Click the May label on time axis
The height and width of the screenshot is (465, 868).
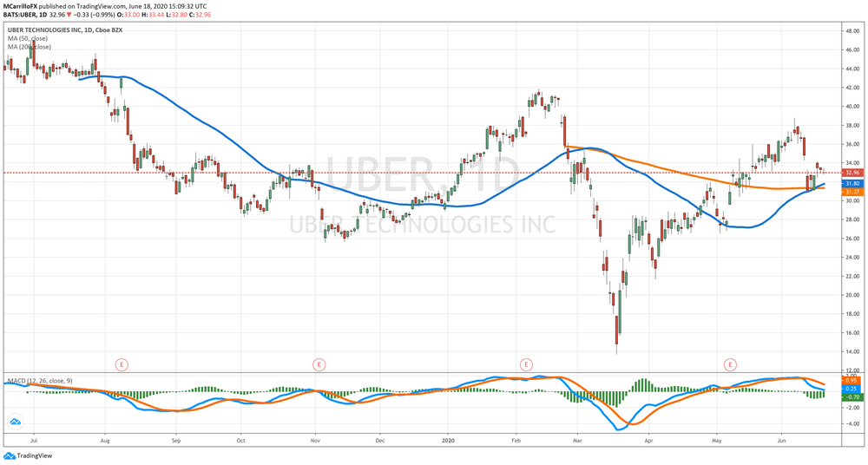[717, 441]
